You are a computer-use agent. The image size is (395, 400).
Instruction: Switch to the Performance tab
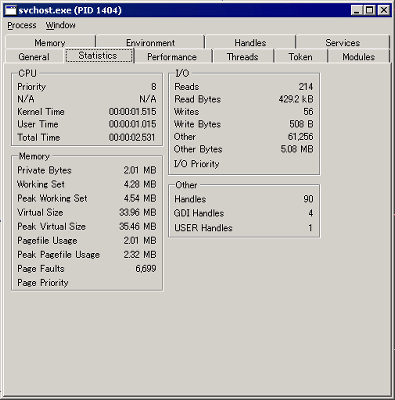(x=172, y=57)
